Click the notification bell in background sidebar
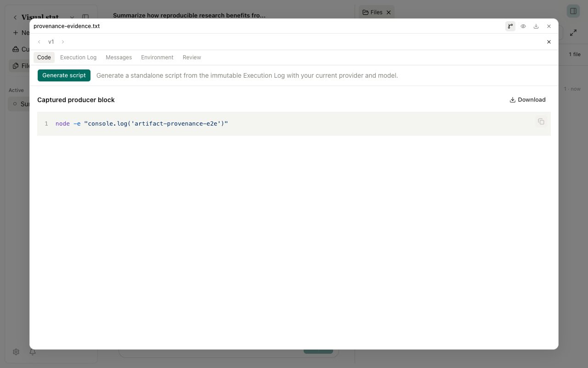 pyautogui.click(x=33, y=352)
